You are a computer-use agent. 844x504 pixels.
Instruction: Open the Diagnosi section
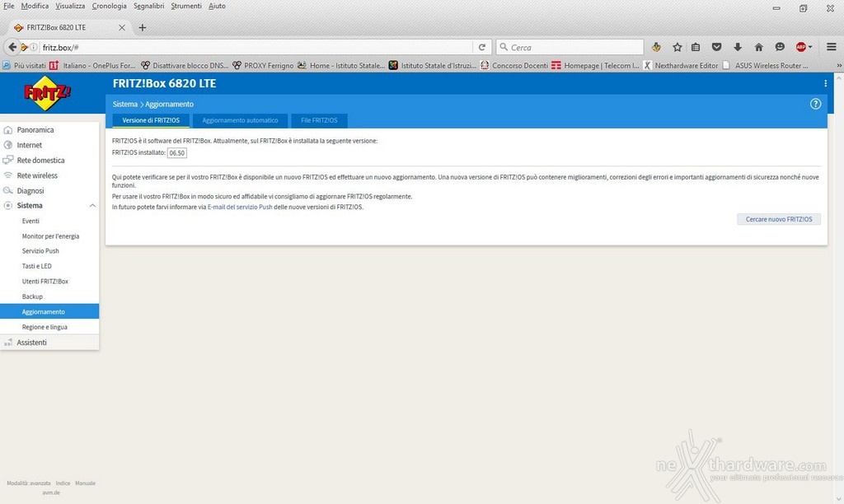(x=30, y=190)
